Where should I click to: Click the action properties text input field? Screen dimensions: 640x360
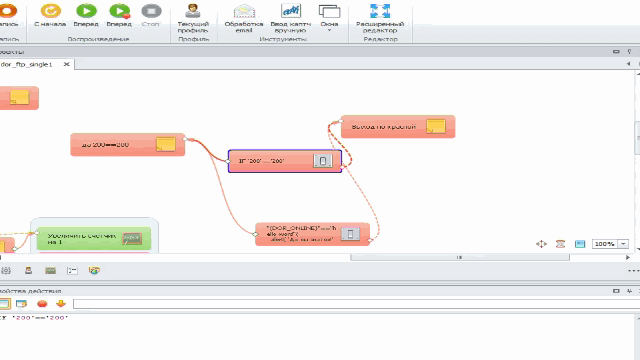point(356,304)
